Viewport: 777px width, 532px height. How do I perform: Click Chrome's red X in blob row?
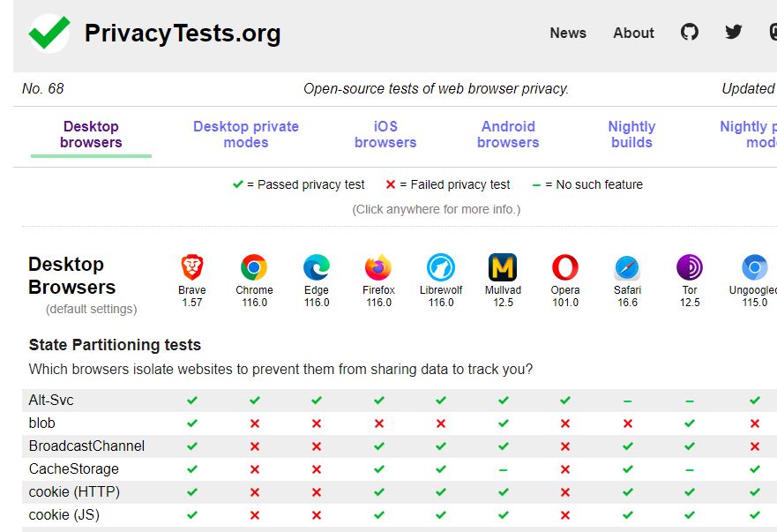pyautogui.click(x=255, y=423)
